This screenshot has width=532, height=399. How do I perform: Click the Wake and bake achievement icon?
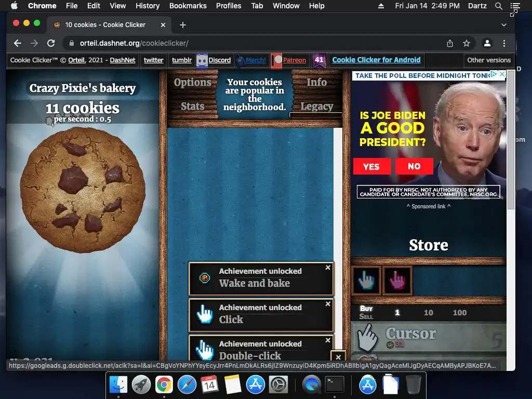pos(205,278)
